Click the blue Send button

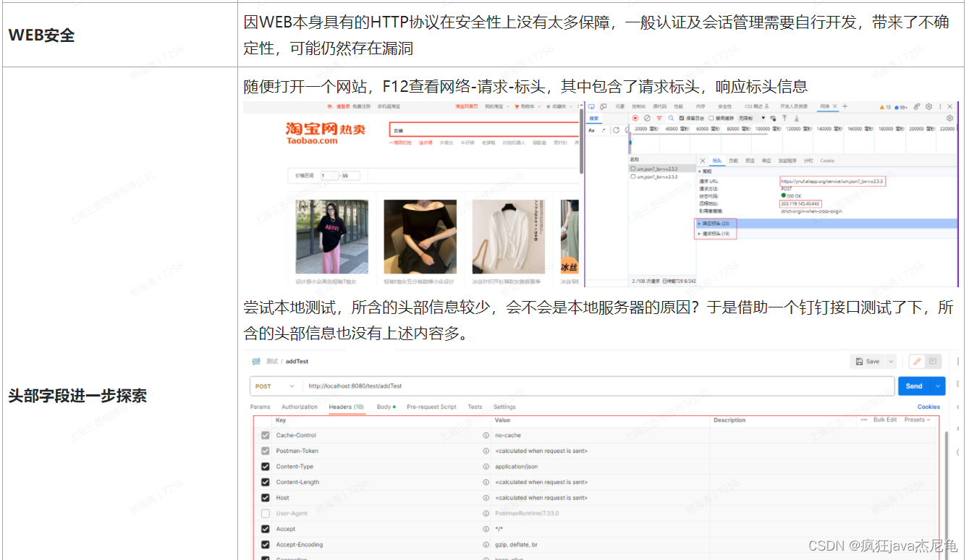coord(914,386)
